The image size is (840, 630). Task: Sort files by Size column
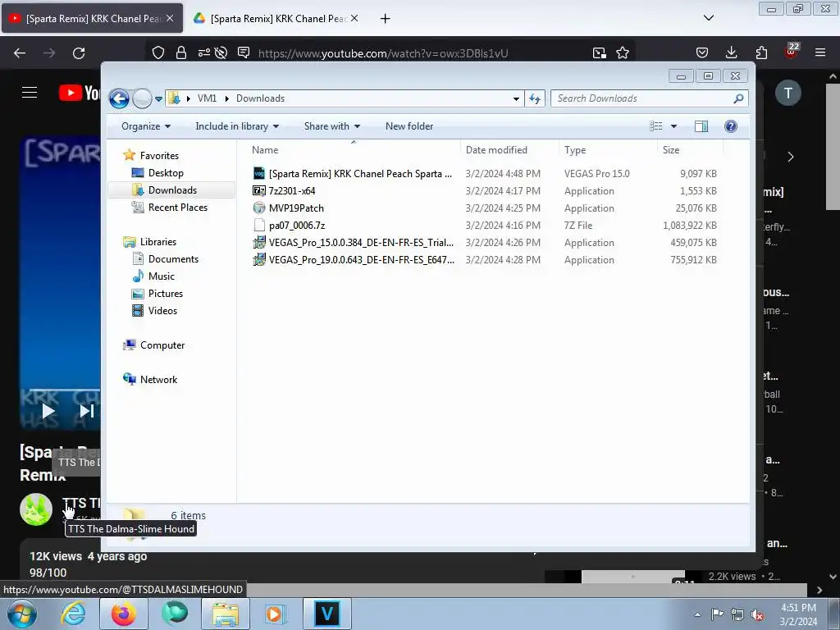(x=691, y=150)
